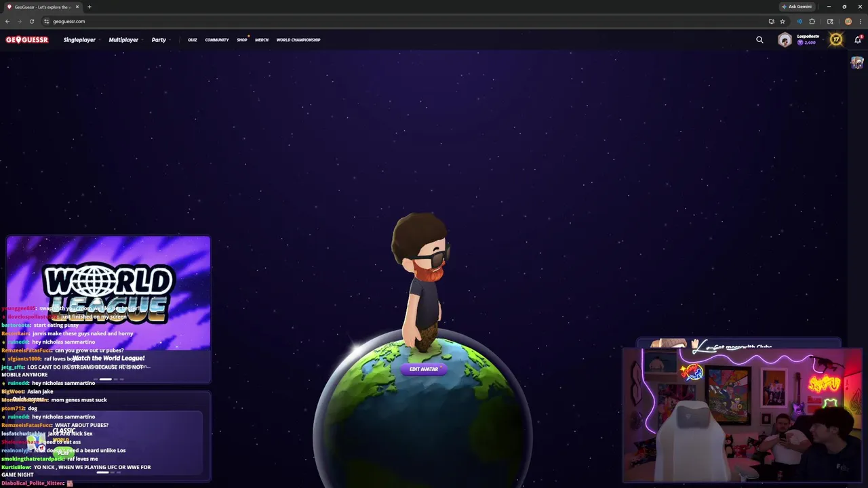The width and height of the screenshot is (868, 488).
Task: Click the GeoGuessr logo
Action: (27, 40)
